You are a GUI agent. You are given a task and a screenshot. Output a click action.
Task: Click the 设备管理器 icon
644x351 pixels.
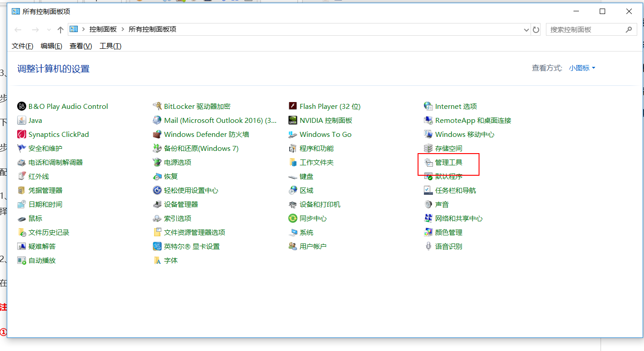click(157, 205)
